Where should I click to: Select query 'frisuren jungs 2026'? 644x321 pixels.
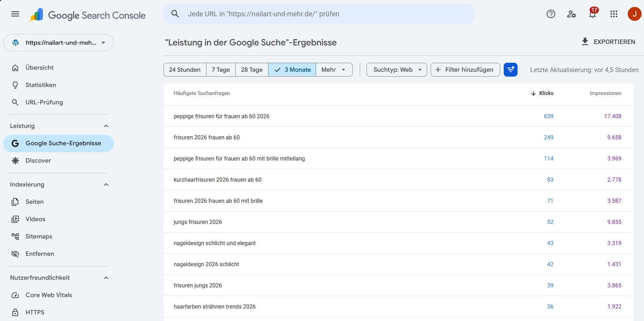(198, 285)
